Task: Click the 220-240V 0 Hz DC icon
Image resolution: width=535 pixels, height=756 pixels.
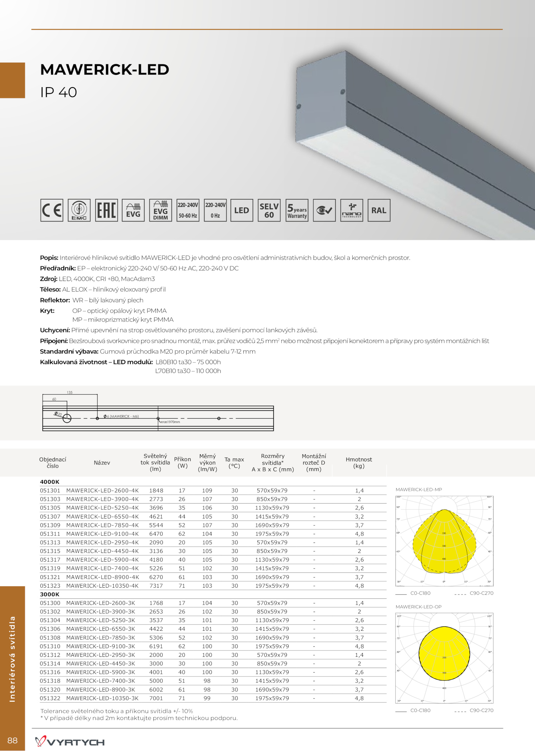Action: pos(215,210)
